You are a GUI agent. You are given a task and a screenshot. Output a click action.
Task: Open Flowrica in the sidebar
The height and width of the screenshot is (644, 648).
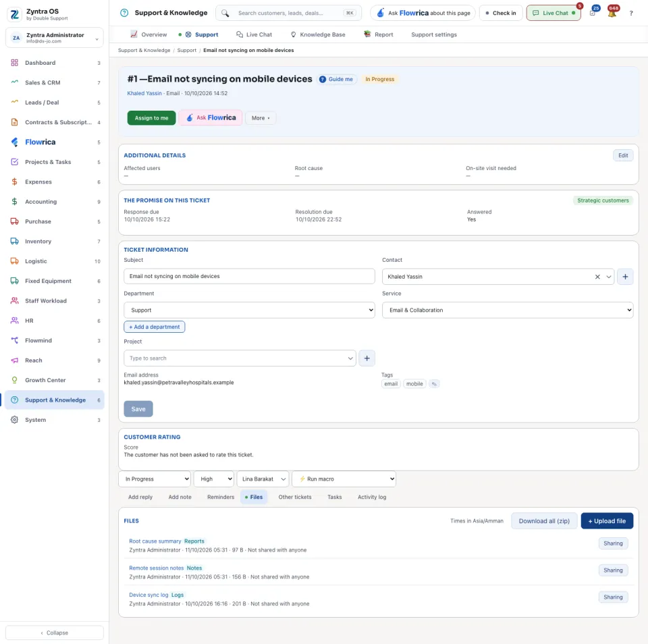click(x=55, y=142)
